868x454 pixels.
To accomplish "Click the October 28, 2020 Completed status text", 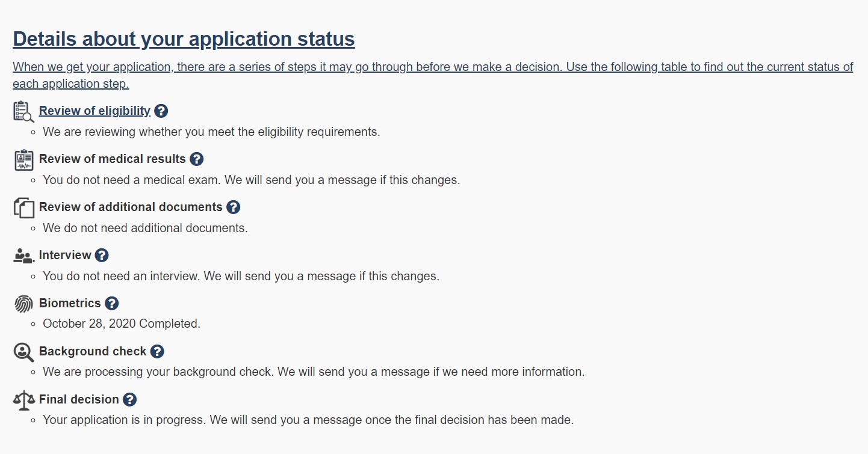I will point(122,324).
